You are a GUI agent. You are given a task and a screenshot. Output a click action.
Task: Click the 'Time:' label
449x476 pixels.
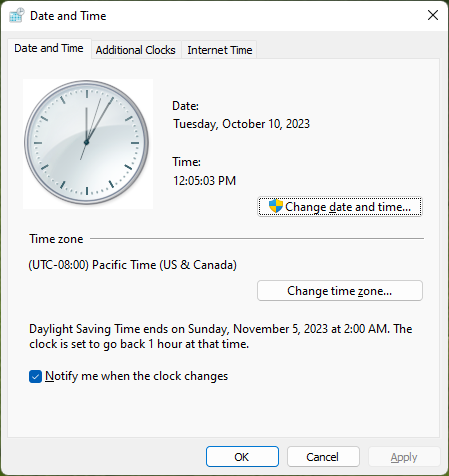[186, 162]
